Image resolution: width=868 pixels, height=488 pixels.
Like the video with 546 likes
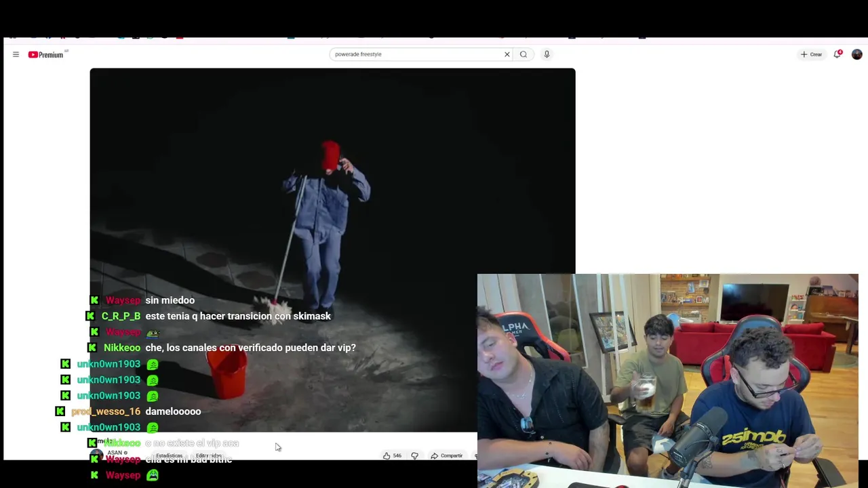[393, 455]
